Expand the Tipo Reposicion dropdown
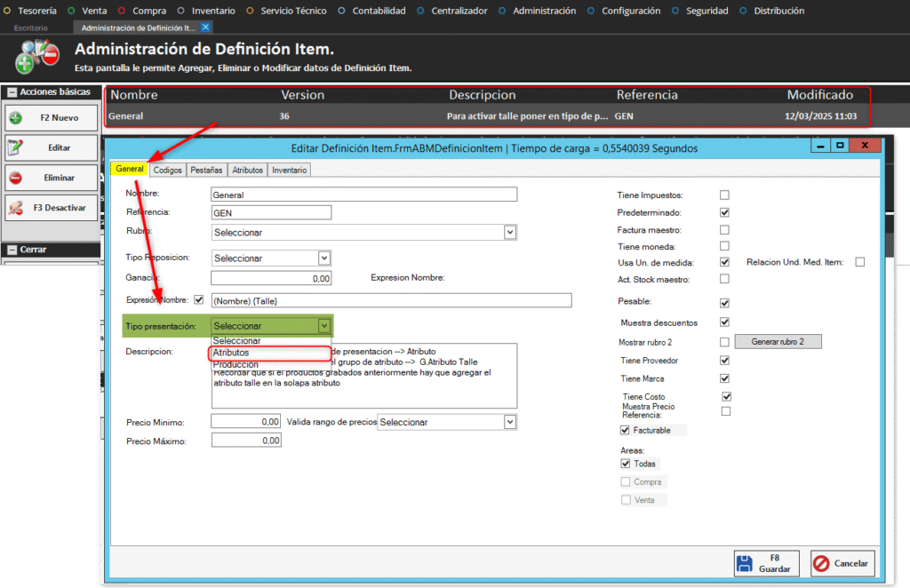Image resolution: width=910 pixels, height=588 pixels. click(x=323, y=258)
